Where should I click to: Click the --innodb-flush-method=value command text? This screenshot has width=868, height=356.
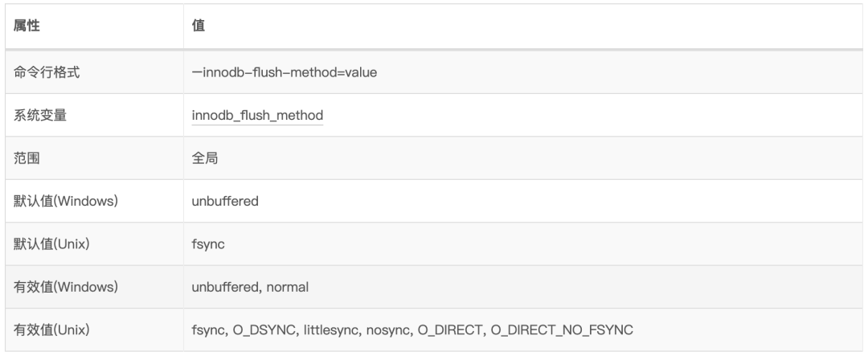click(x=285, y=72)
